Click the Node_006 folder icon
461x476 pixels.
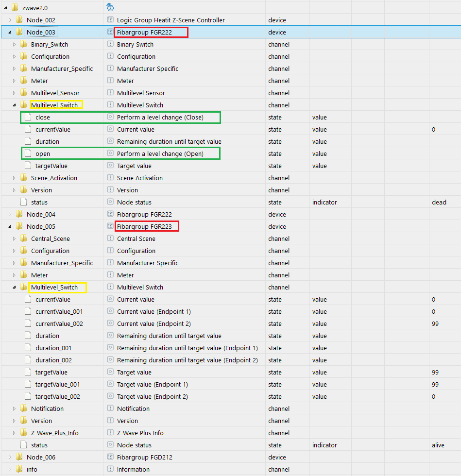pos(19,457)
